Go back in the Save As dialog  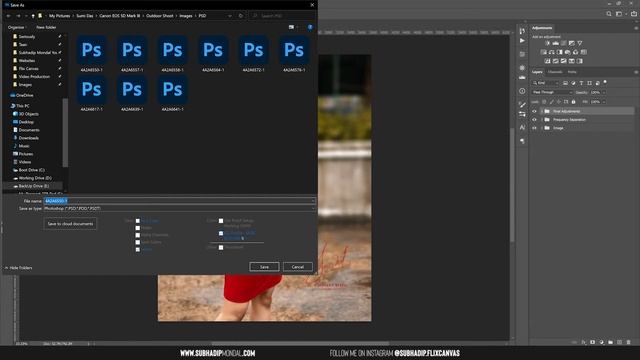(8, 16)
